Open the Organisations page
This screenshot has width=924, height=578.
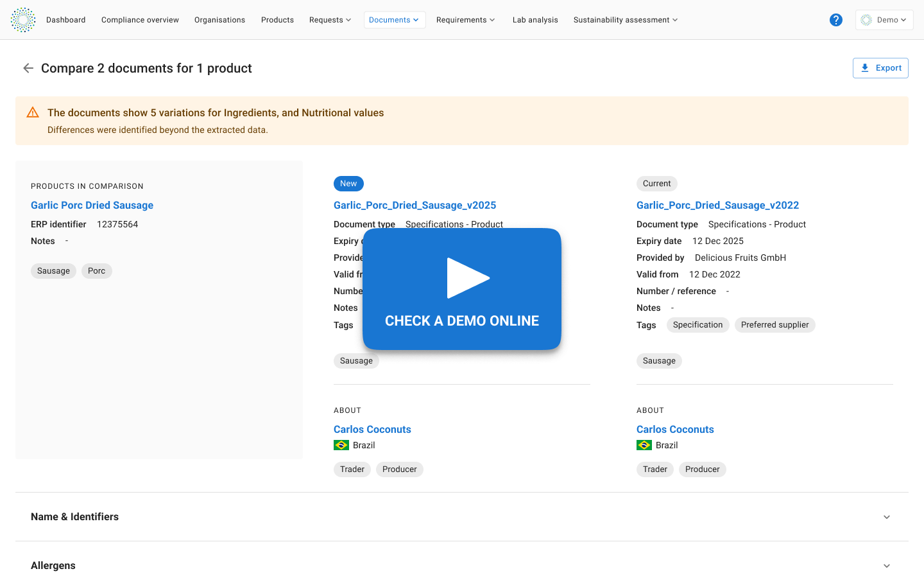[x=220, y=20]
